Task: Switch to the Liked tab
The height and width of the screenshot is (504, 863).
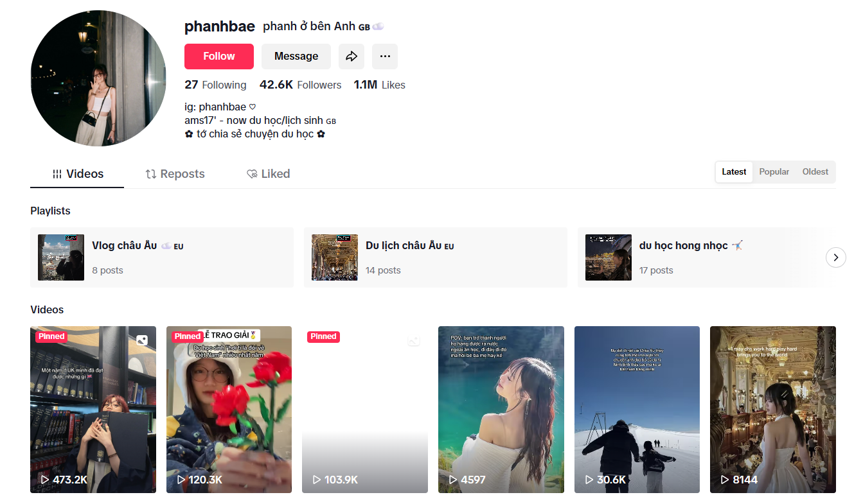Action: point(269,174)
